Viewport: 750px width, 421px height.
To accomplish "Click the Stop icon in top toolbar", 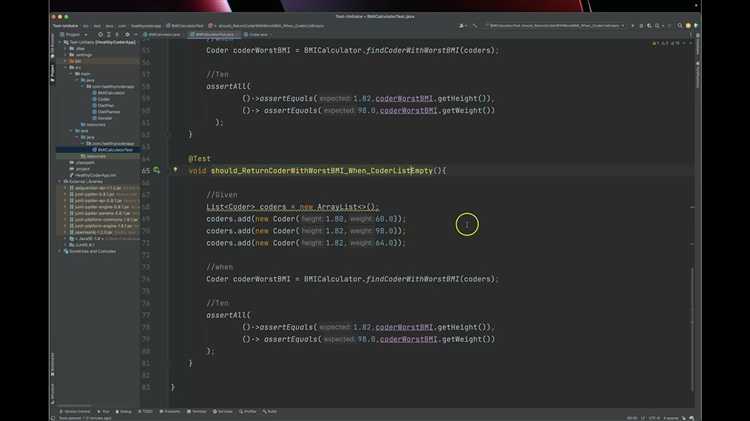I will (x=669, y=25).
